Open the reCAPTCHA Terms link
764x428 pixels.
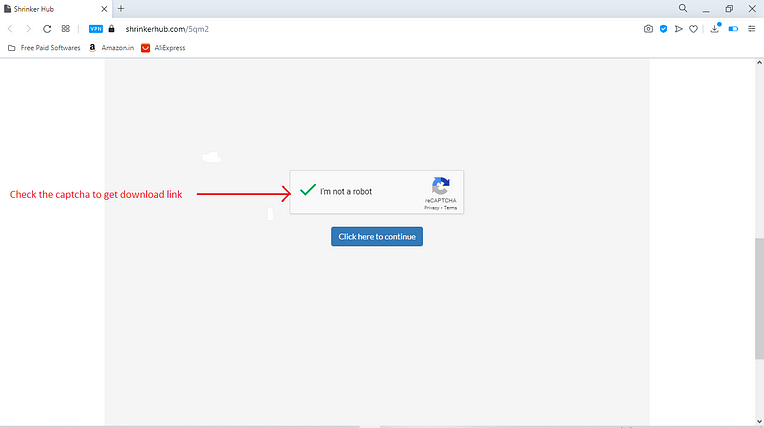pos(450,208)
